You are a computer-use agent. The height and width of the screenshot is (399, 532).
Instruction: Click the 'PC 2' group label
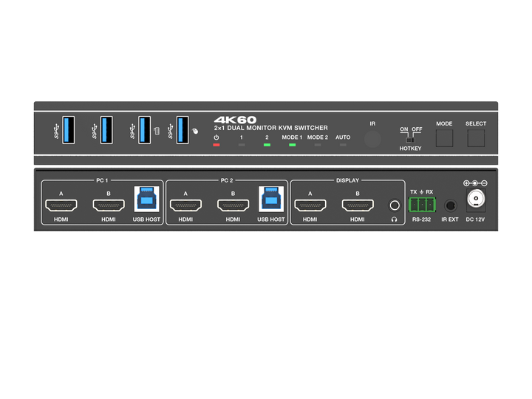227,180
